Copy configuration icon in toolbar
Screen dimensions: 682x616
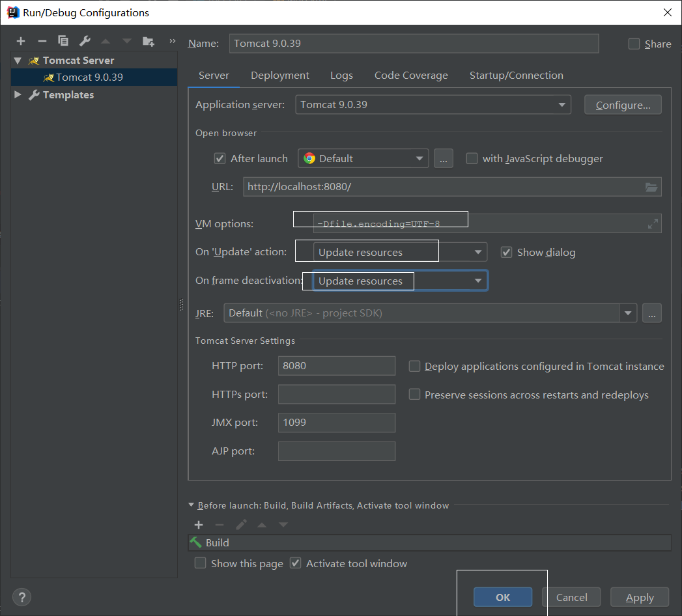63,41
